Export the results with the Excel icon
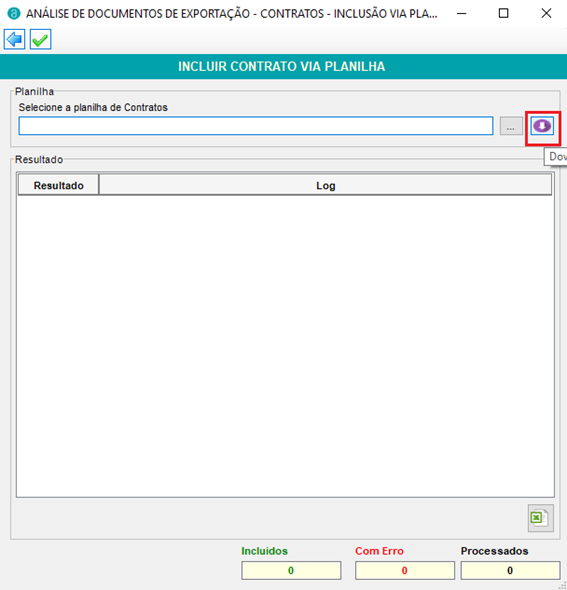This screenshot has width=567, height=590. pyautogui.click(x=540, y=518)
